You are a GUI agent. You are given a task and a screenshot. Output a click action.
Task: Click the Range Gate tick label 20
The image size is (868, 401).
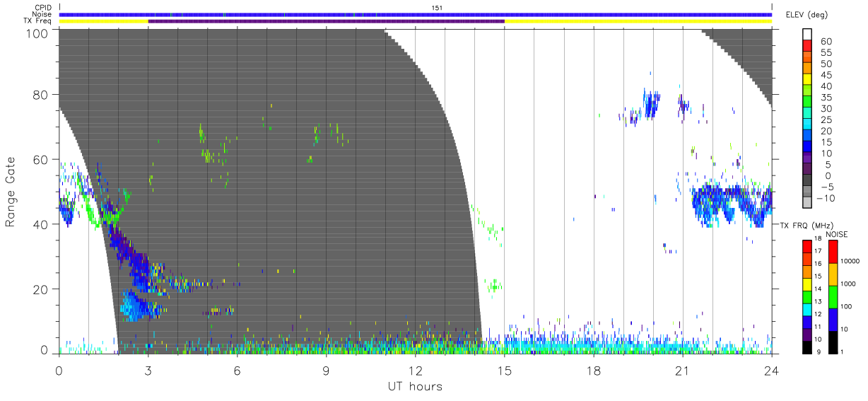tap(41, 289)
